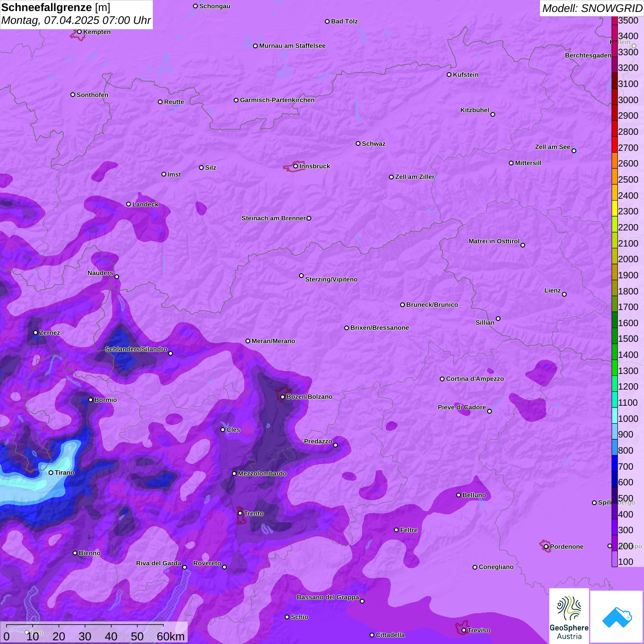The width and height of the screenshot is (644, 644).
Task: Click the GeoSphere Austria logo
Action: pyautogui.click(x=569, y=616)
